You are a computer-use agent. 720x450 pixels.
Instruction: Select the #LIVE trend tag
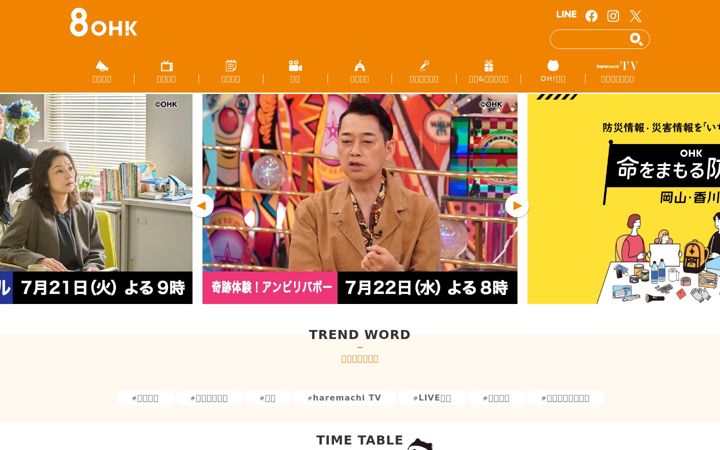[x=432, y=398]
